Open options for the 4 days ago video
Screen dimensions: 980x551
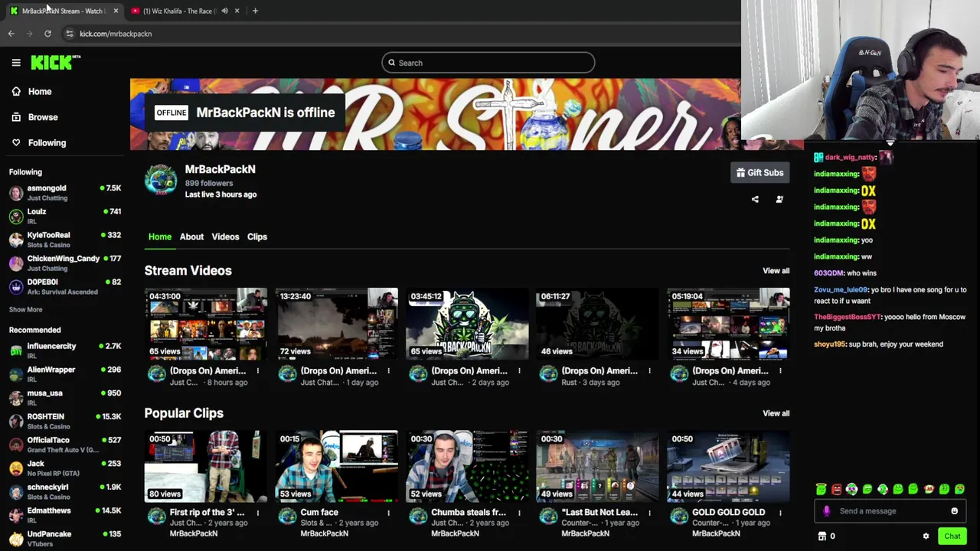click(780, 371)
